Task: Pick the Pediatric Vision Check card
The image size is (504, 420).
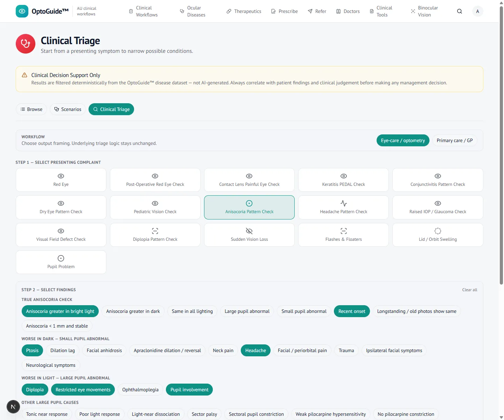Action: [155, 207]
